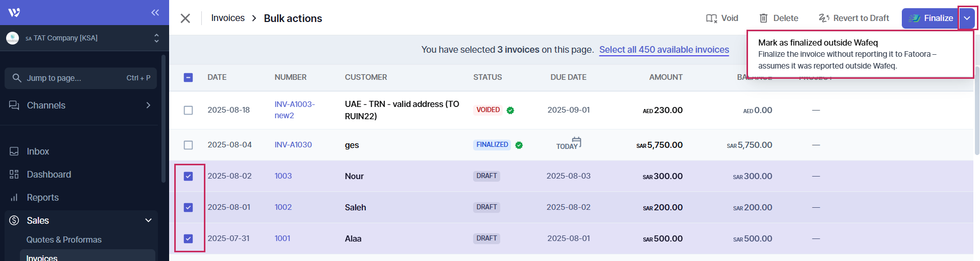Click the Delete trash icon button

pyautogui.click(x=778, y=18)
